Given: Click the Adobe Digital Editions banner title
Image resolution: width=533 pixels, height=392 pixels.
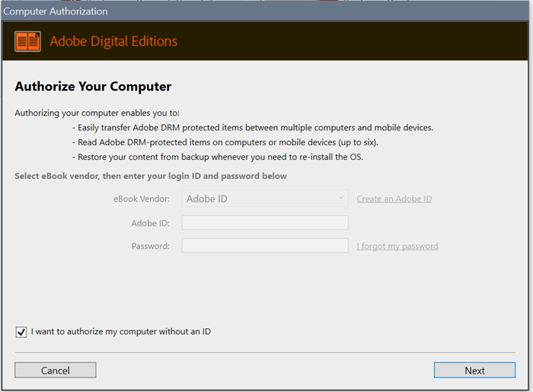Looking at the screenshot, I should click(x=113, y=41).
